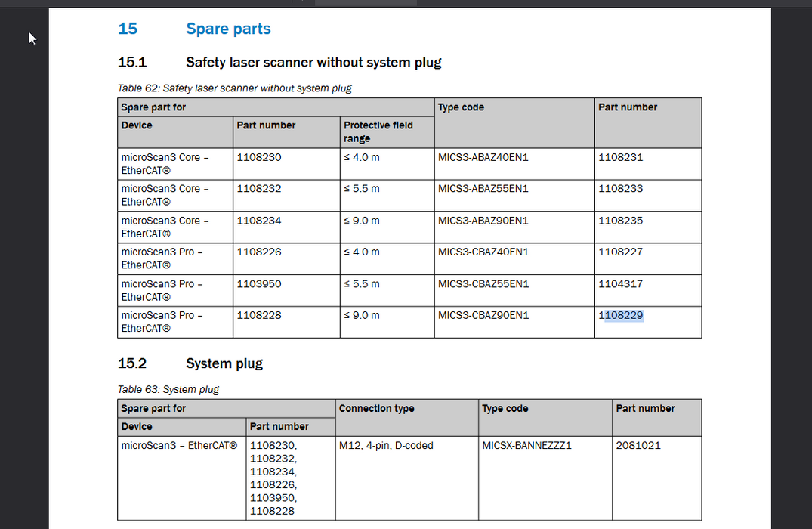Click part number 1108231
The height and width of the screenshot is (529, 812).
point(620,157)
